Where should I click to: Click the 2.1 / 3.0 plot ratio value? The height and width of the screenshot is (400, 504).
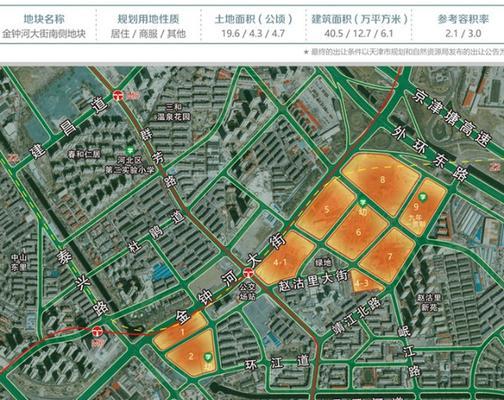coord(463,34)
